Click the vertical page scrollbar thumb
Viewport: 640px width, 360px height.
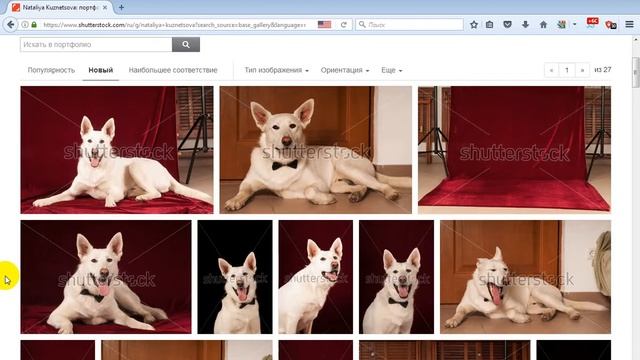click(x=636, y=72)
